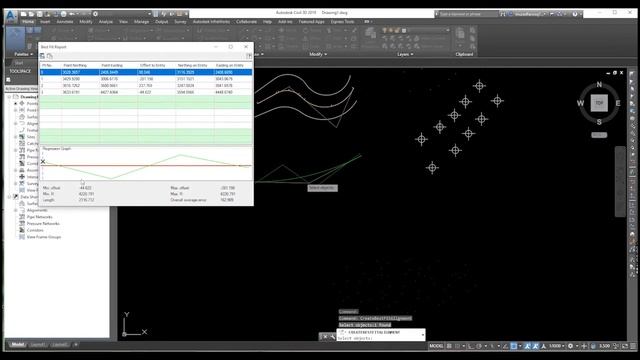Click the vertical navigation bar scrollbar on right
640x360 pixels.
coord(620,181)
